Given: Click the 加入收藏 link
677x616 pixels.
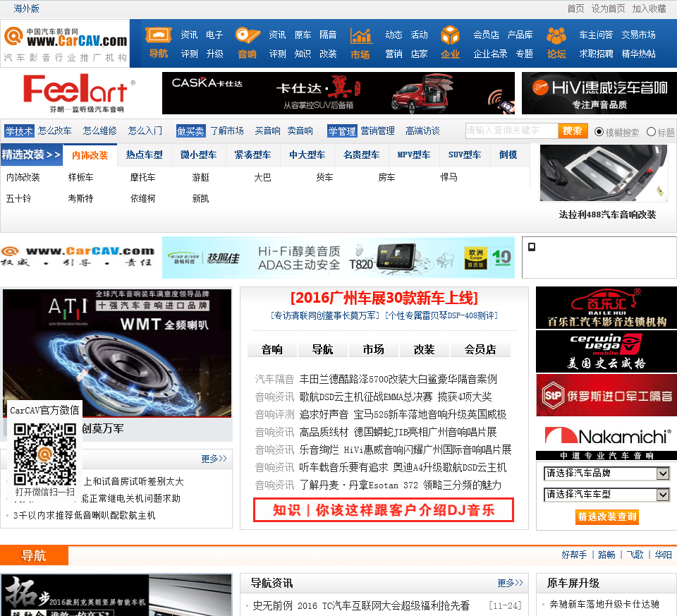Looking at the screenshot, I should point(649,8).
